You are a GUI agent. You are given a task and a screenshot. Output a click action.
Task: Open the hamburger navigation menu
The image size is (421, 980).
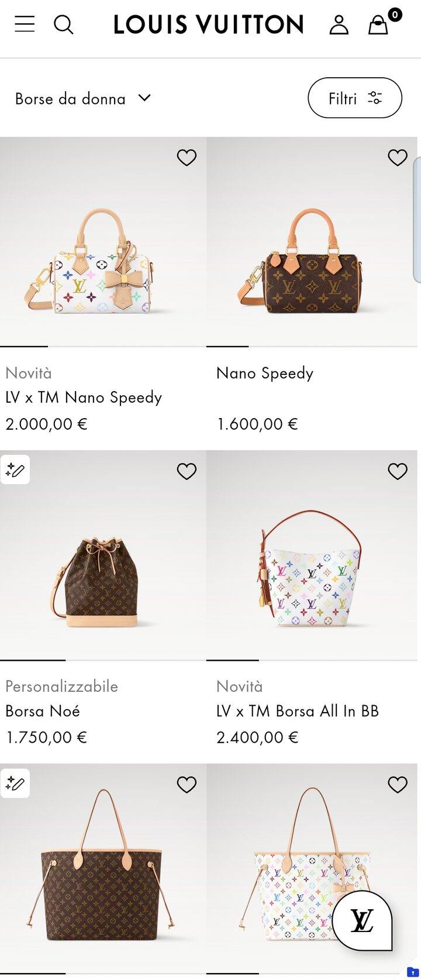[25, 25]
